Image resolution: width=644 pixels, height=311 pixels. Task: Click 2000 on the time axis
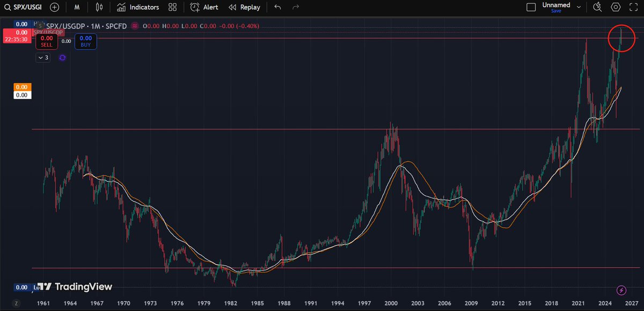[x=391, y=303]
